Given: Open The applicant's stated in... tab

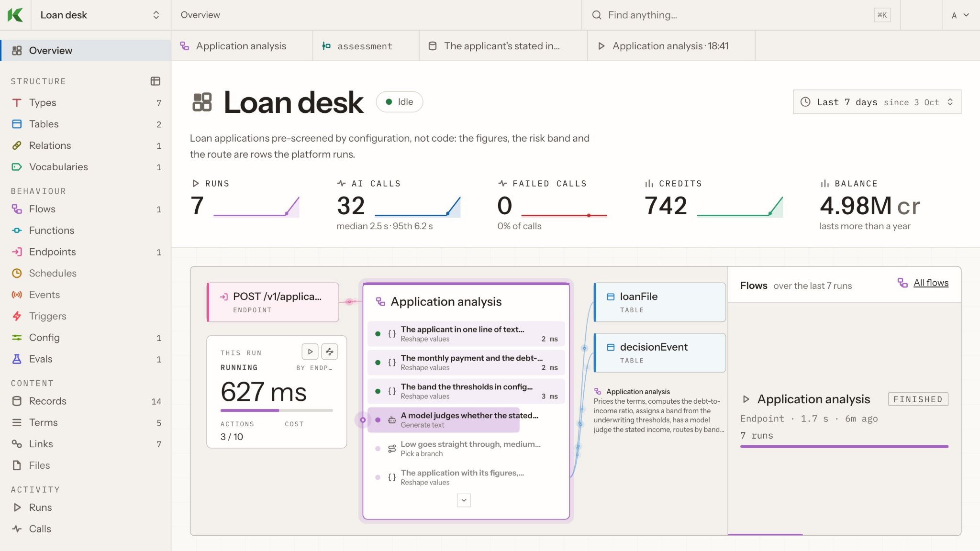Looking at the screenshot, I should coord(503,46).
